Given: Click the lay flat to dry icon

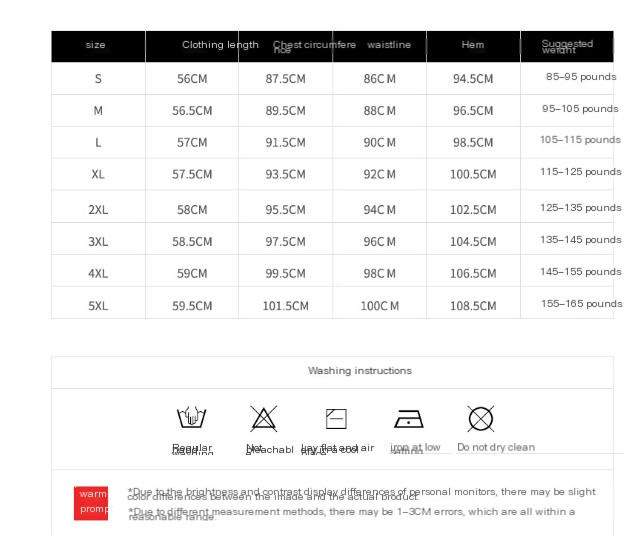Looking at the screenshot, I should pos(336,419).
